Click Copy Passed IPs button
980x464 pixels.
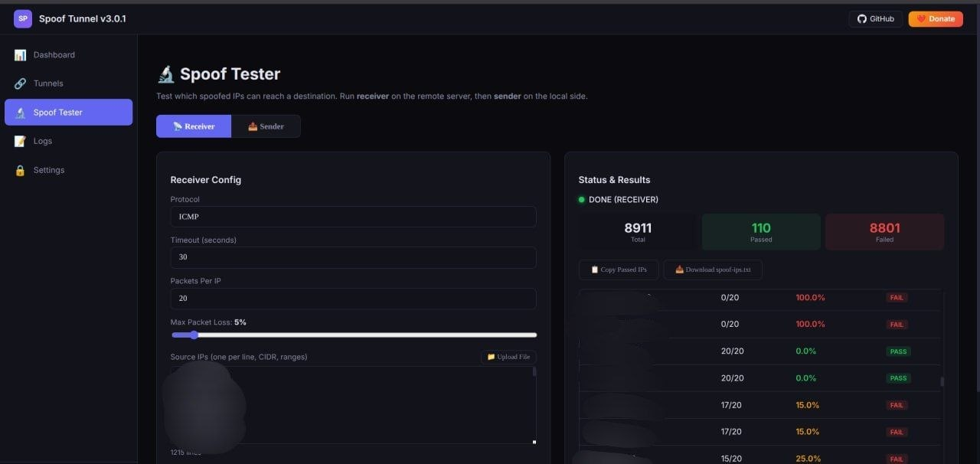(x=619, y=270)
